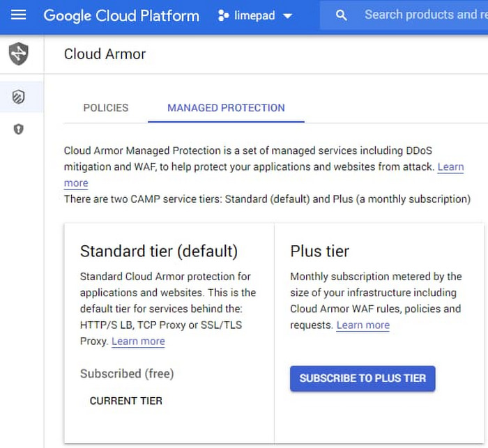Select the Managed Protection tab
488x448 pixels.
tap(226, 108)
